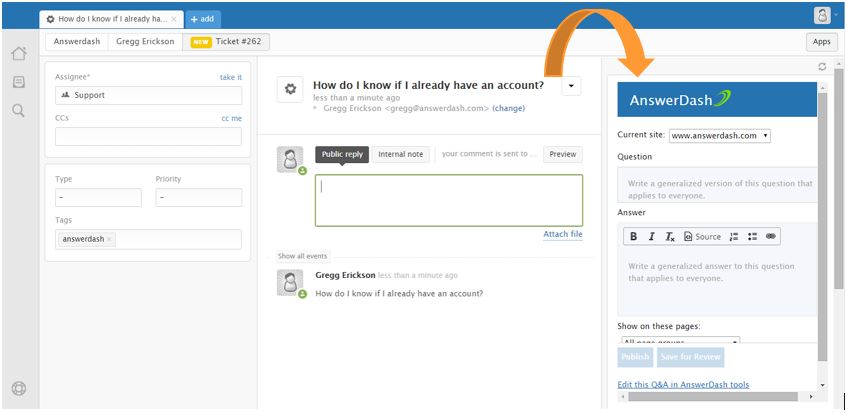846x413 pixels.
Task: Select the Ticket #262 breadcrumb tab
Action: pyautogui.click(x=226, y=42)
